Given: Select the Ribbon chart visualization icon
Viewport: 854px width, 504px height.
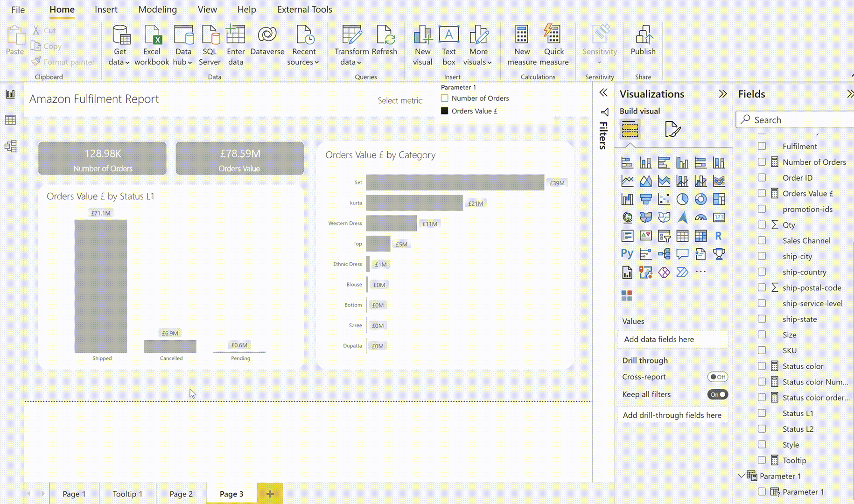Looking at the screenshot, I should coord(719,181).
